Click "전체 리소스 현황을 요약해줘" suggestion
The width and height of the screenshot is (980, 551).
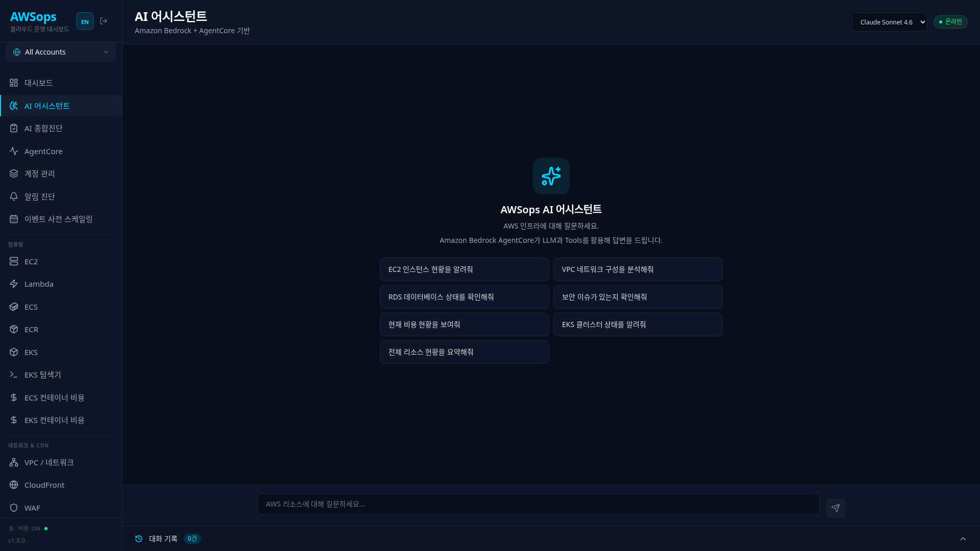[464, 352]
